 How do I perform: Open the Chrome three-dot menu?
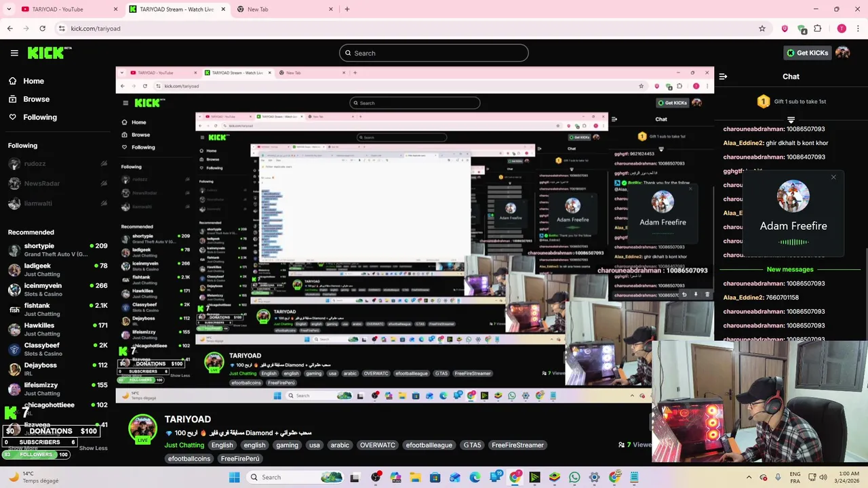[858, 28]
